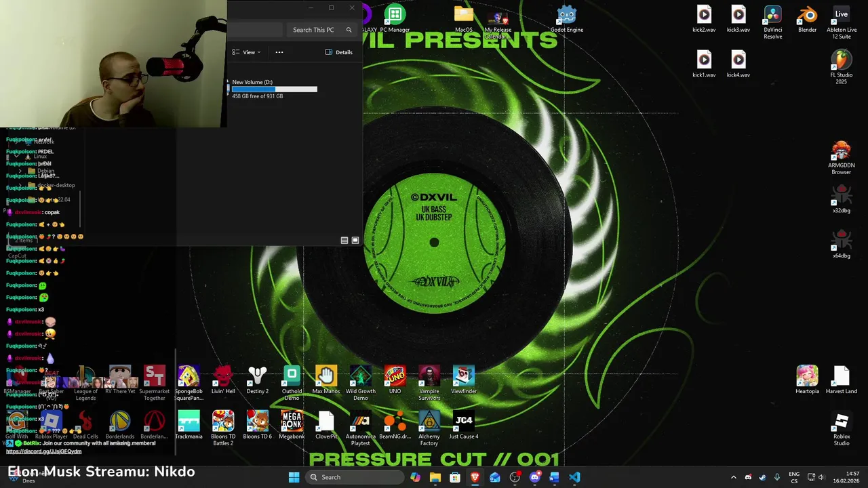Open BeamNG.drive shortcut
Viewport: 868px width, 488px height.
pyautogui.click(x=395, y=426)
